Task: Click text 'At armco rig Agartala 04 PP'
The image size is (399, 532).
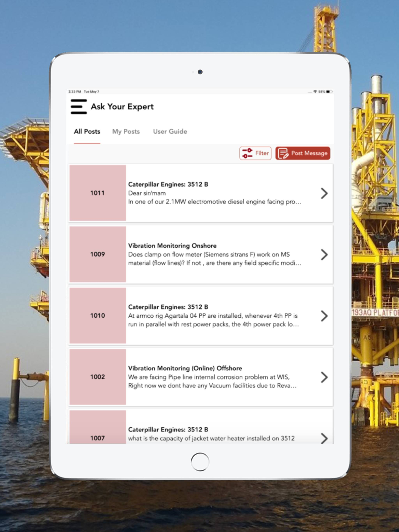Action: [x=167, y=316]
